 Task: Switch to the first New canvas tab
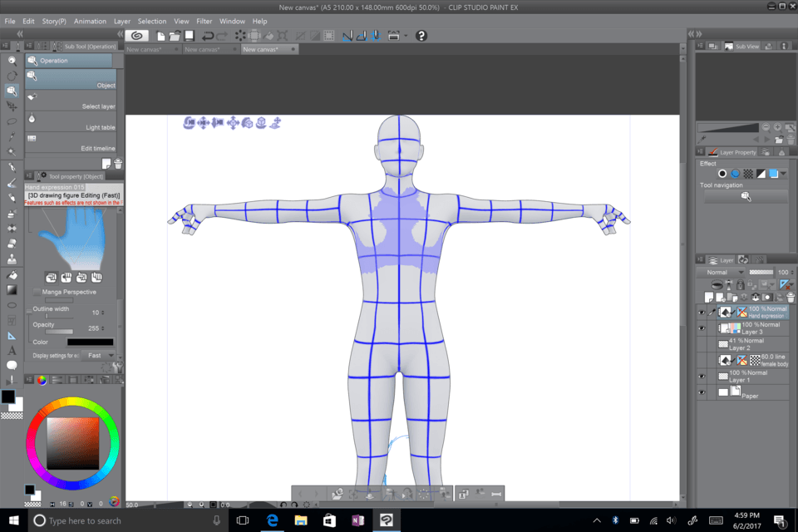click(155, 49)
